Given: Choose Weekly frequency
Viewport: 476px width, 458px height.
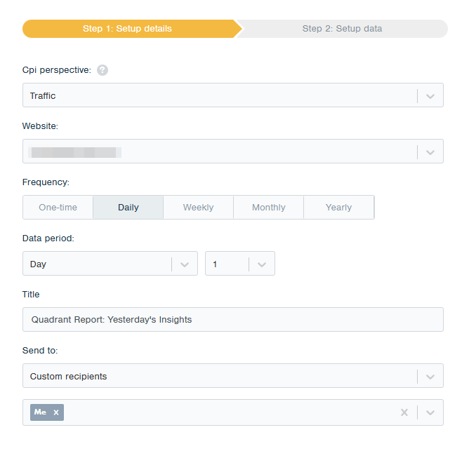Looking at the screenshot, I should point(198,208).
